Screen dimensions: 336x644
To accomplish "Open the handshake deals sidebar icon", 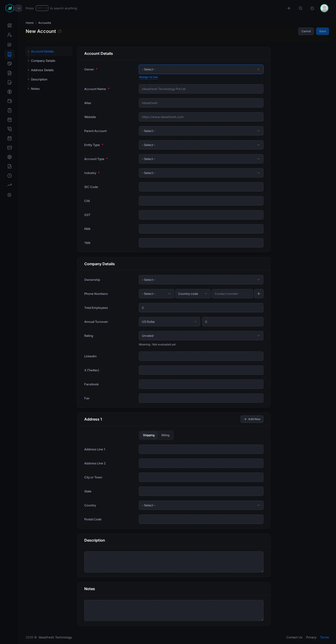I will click(x=10, y=64).
